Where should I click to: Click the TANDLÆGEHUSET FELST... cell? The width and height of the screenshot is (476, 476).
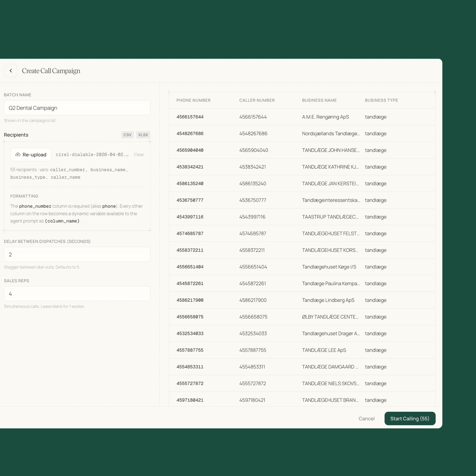pos(331,233)
